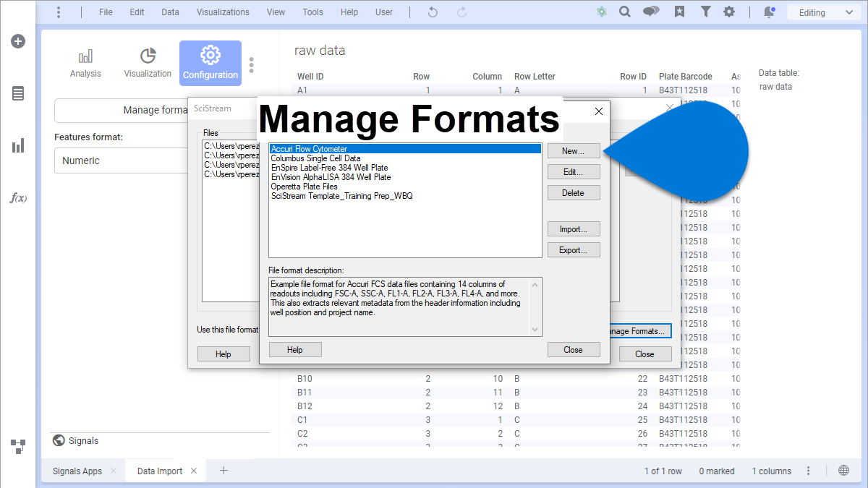The width and height of the screenshot is (868, 488).
Task: Select EnVision AlphaLISA 384 Well Plate
Action: click(x=405, y=177)
